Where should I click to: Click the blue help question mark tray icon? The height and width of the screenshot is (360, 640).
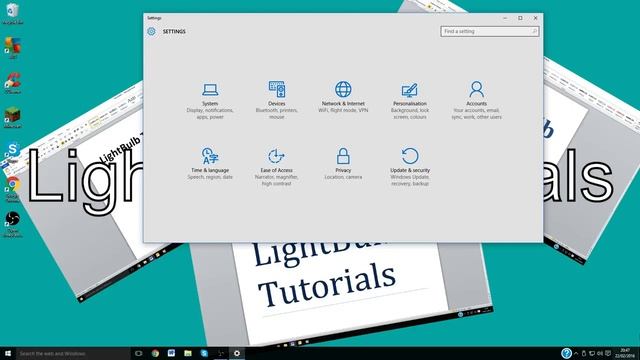tap(566, 353)
